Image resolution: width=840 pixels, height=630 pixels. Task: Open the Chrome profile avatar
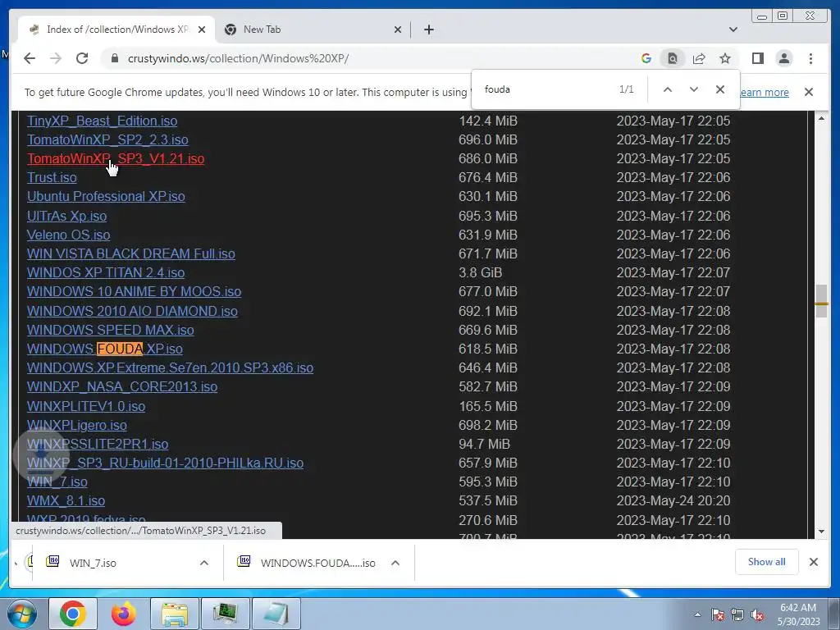click(783, 58)
